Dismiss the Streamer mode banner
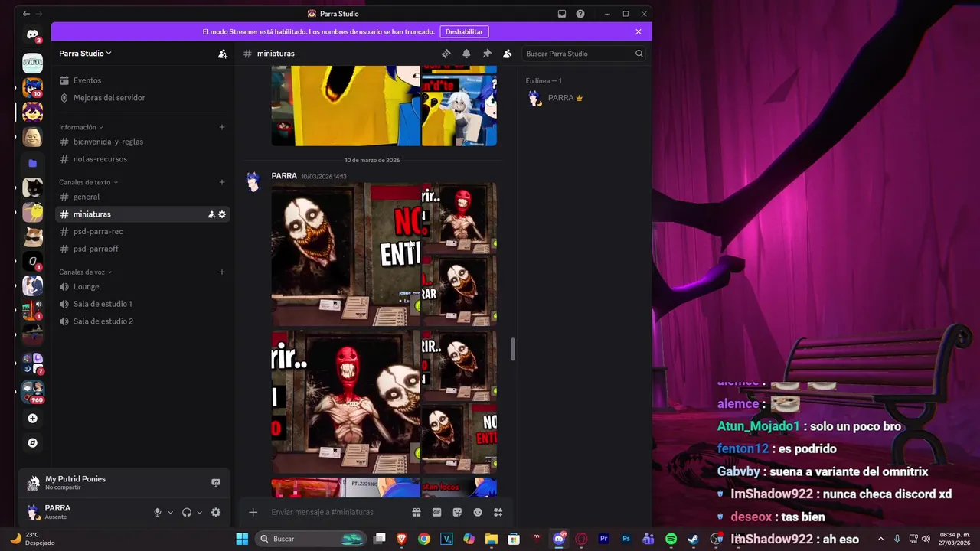This screenshot has height=551, width=980. coord(639,31)
